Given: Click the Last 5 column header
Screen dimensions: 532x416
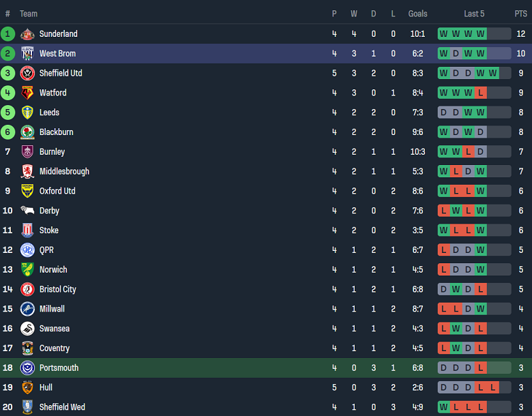Looking at the screenshot, I should (x=474, y=14).
